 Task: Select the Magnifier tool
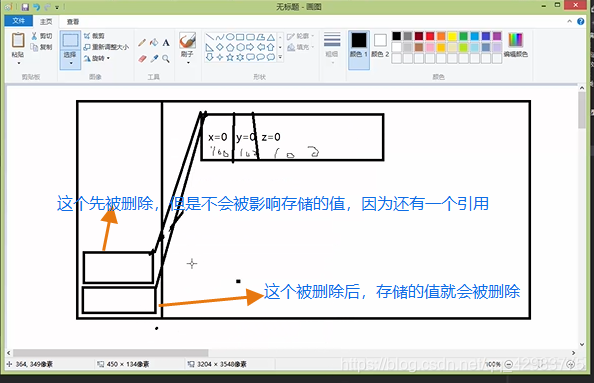click(x=166, y=59)
